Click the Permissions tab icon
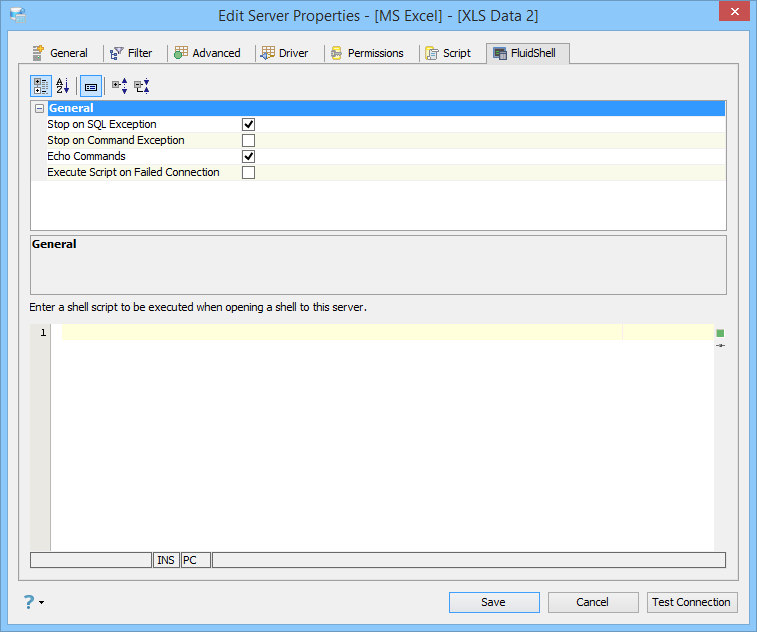Screen dimensions: 757x632 pos(336,53)
